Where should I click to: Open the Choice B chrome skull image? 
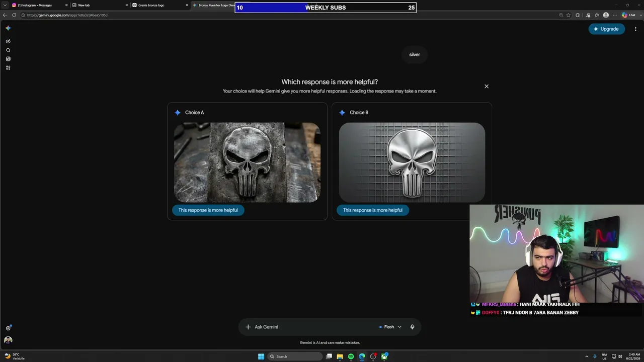point(412,162)
